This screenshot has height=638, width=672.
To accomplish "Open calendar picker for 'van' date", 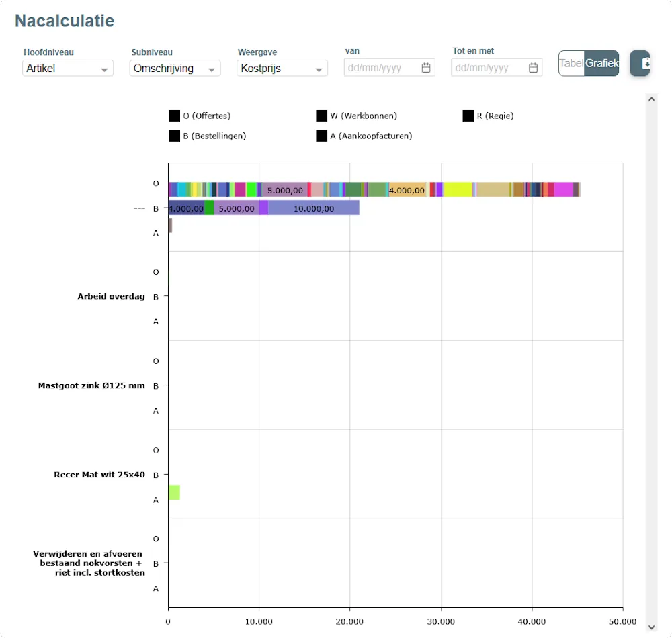I will point(426,68).
